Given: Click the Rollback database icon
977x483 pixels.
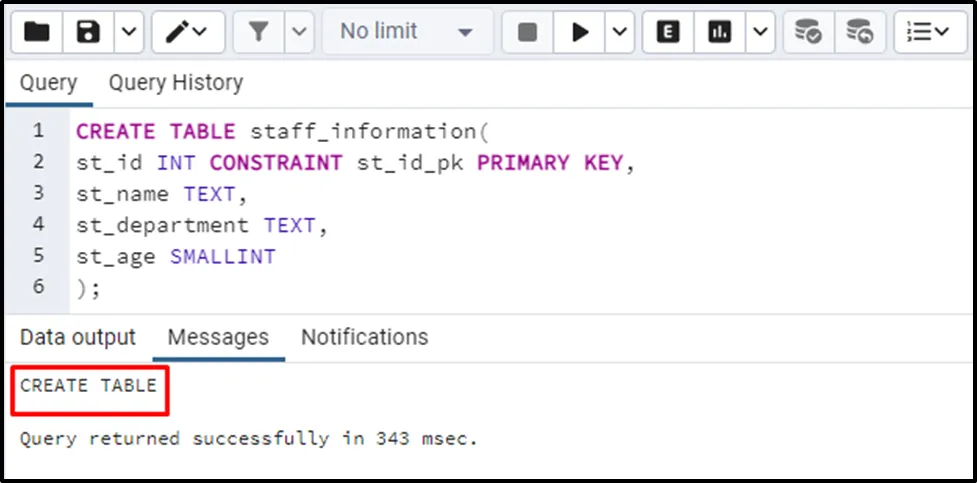Looking at the screenshot, I should (x=858, y=33).
